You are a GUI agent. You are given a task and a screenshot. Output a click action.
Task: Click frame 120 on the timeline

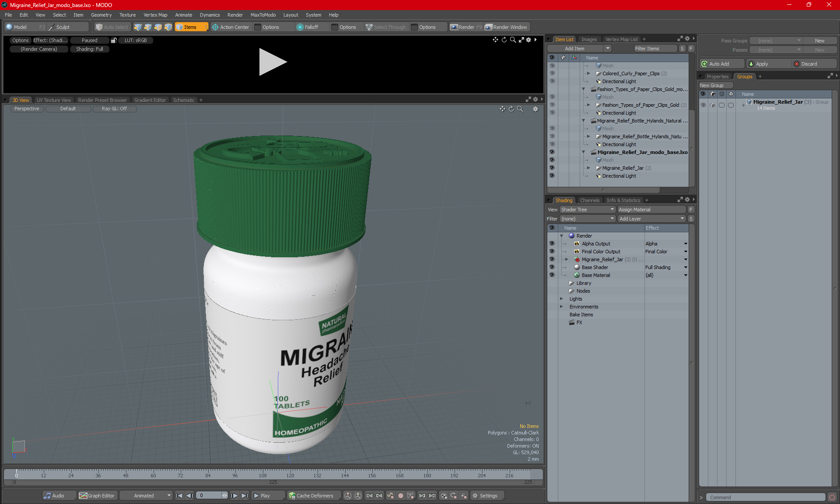coord(290,473)
